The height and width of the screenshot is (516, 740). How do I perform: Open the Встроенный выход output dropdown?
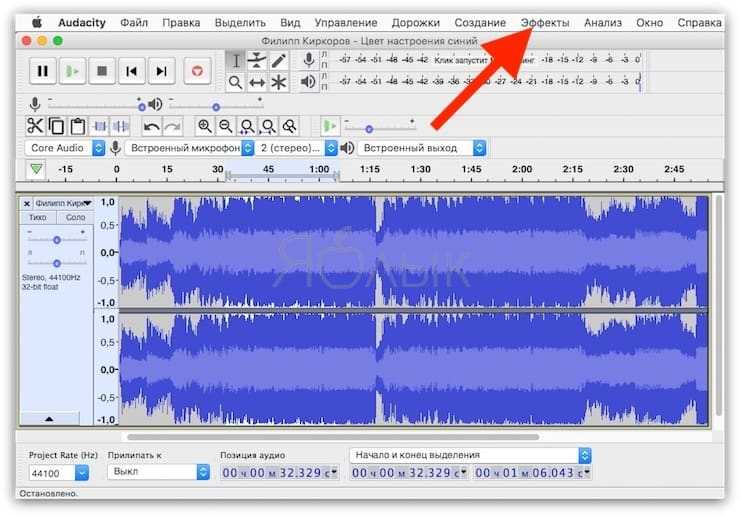click(x=422, y=148)
